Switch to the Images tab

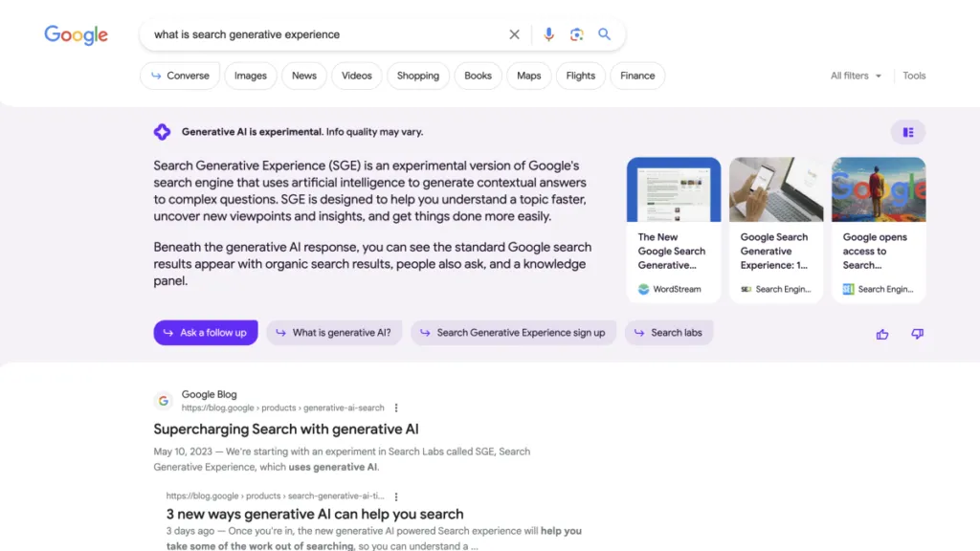coord(251,76)
